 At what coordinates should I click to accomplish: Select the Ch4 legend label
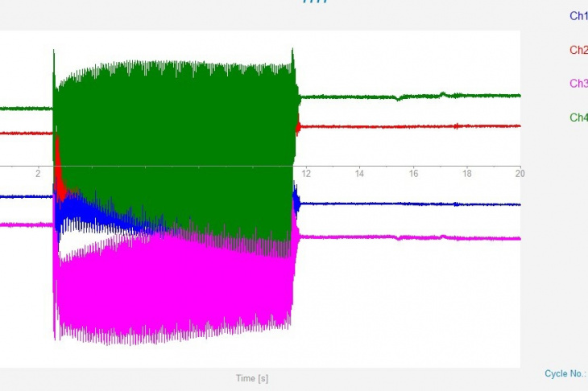(x=578, y=117)
